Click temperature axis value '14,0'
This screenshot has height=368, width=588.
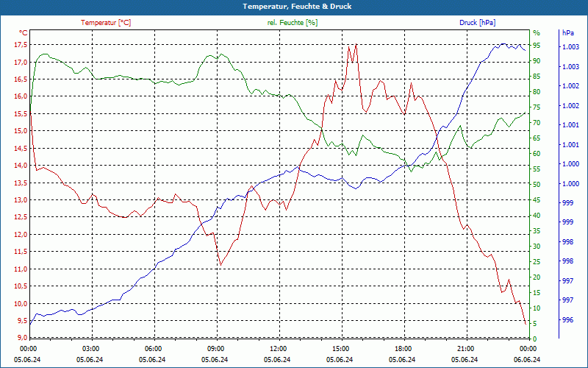coord(21,165)
